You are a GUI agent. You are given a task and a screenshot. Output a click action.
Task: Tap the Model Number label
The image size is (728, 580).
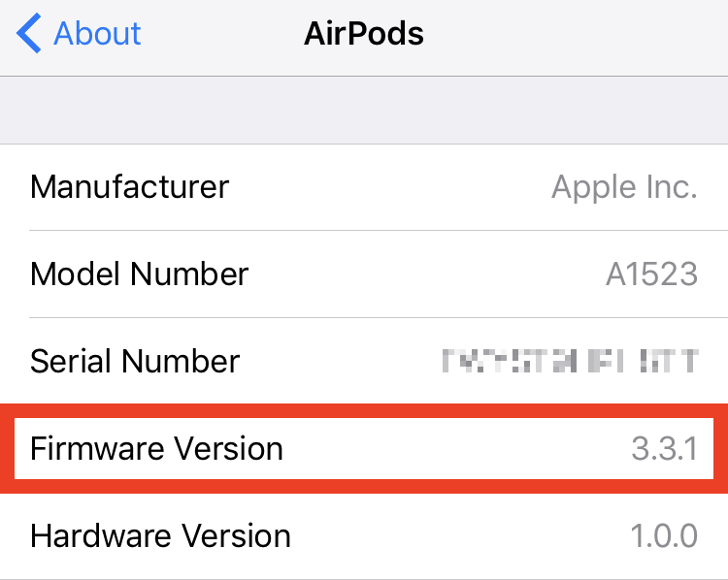tap(139, 274)
